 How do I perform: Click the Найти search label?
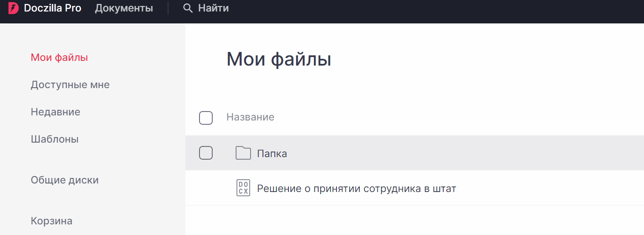(x=214, y=8)
